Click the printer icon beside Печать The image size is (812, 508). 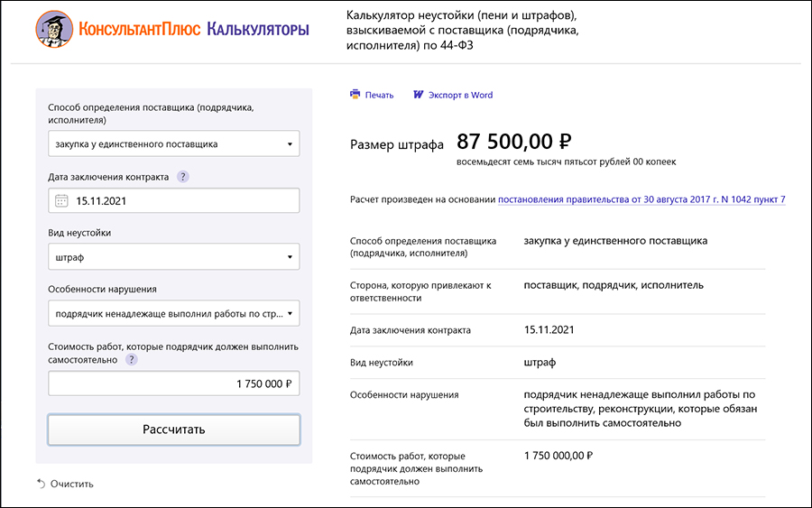coord(355,95)
